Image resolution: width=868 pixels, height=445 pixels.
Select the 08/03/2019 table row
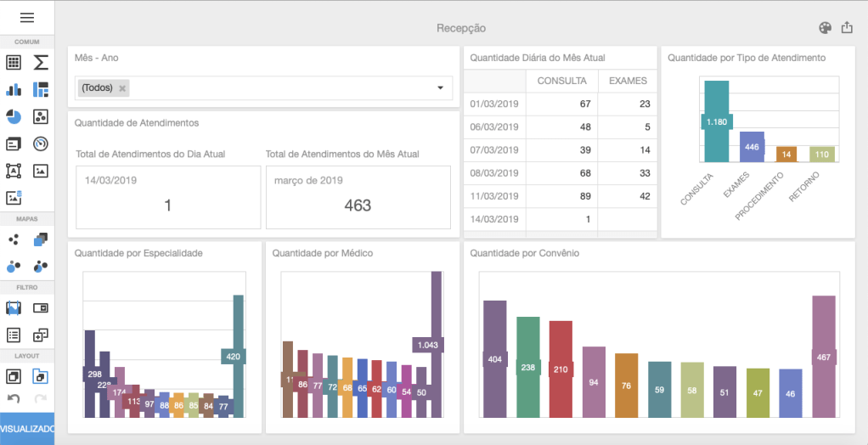(561, 173)
